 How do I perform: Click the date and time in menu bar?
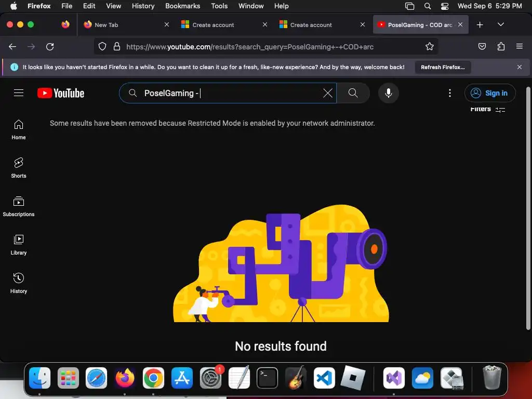(x=489, y=6)
